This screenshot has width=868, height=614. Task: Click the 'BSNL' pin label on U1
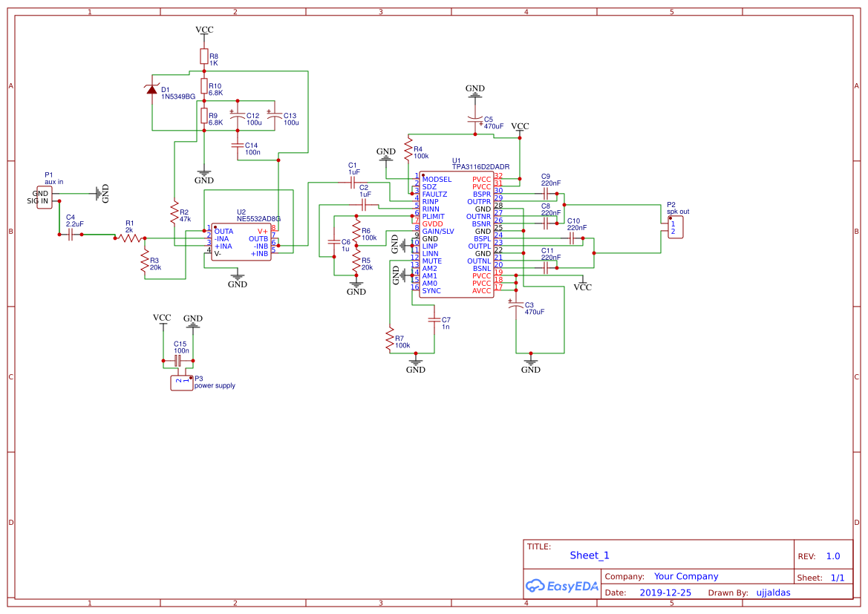482,269
